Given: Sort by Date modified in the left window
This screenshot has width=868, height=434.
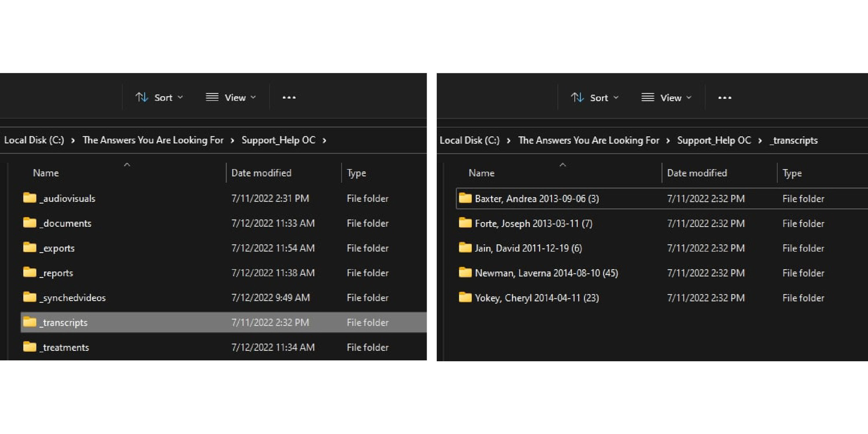Looking at the screenshot, I should [261, 173].
